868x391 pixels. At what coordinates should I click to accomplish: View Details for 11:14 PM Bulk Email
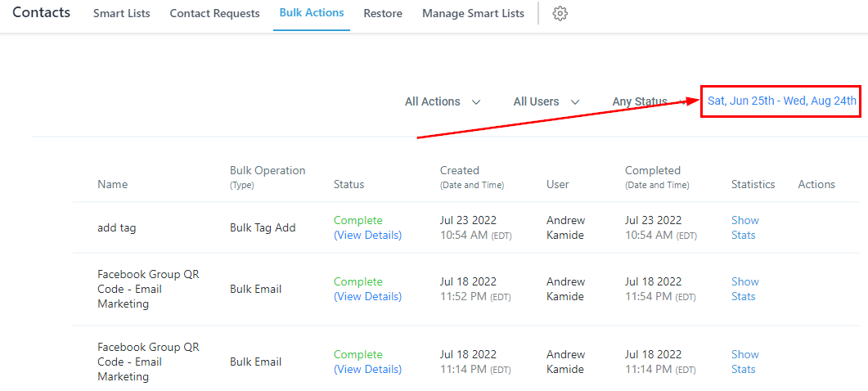(367, 369)
